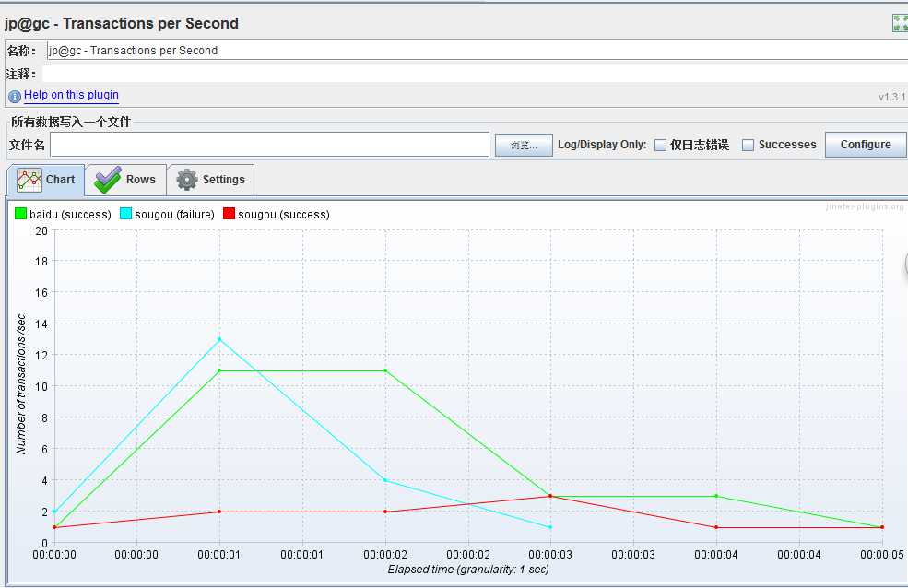This screenshot has height=588, width=908.
Task: Click the 'sougou (success)' legend label
Action: [284, 215]
